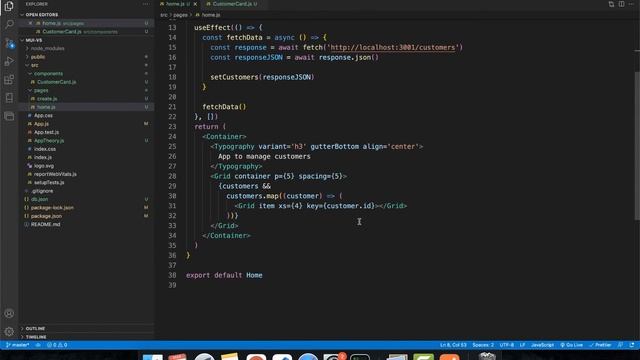Open package-lock.json in file tree
Screen dimensions: 640x360
(x=86, y=208)
